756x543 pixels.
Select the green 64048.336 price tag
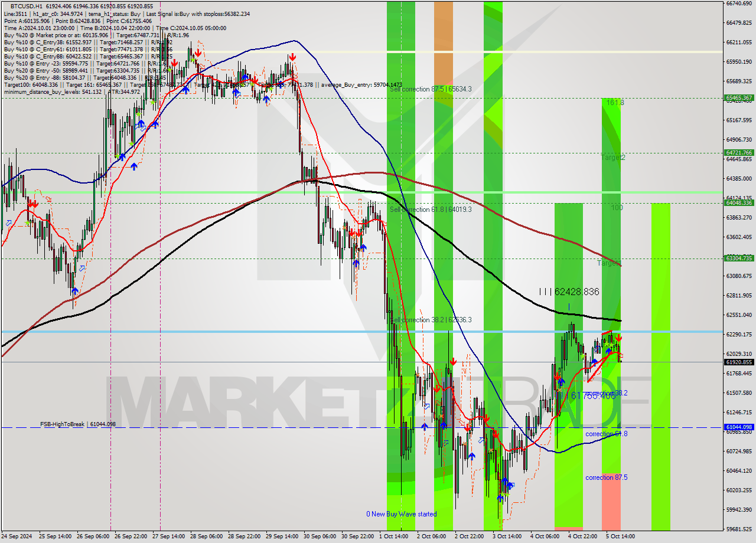point(738,203)
